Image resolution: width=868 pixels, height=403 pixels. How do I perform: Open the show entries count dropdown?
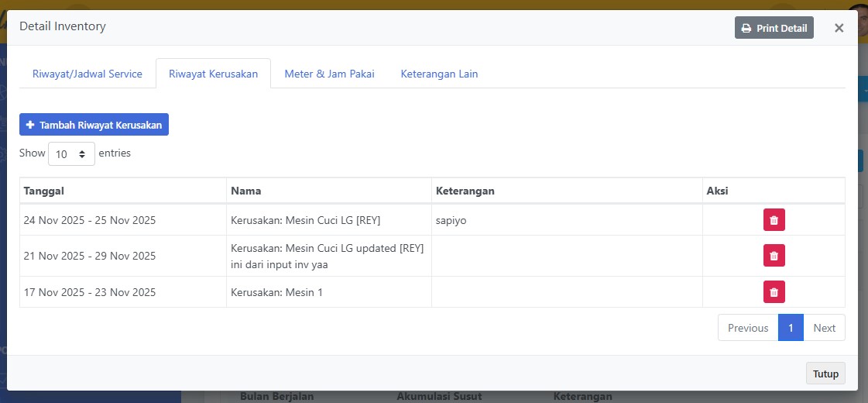click(71, 153)
